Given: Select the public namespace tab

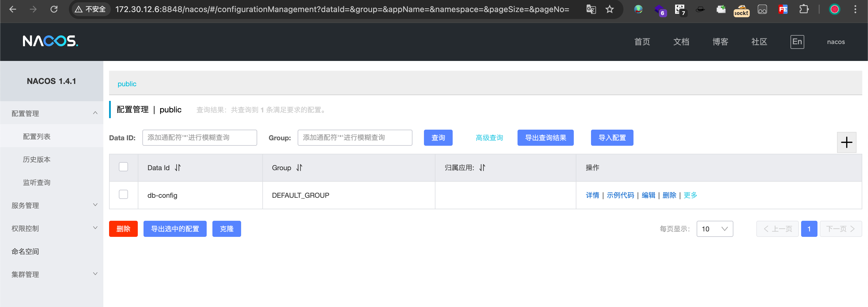Looking at the screenshot, I should (x=127, y=84).
